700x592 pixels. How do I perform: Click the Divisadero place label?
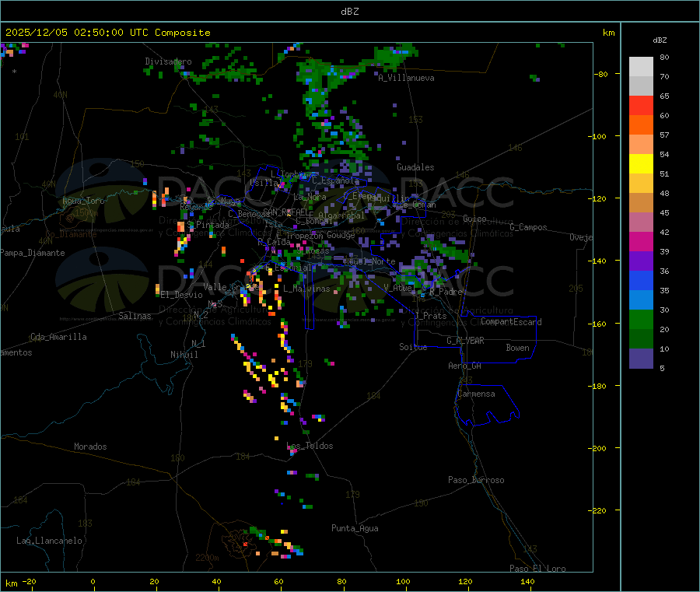[x=168, y=61]
